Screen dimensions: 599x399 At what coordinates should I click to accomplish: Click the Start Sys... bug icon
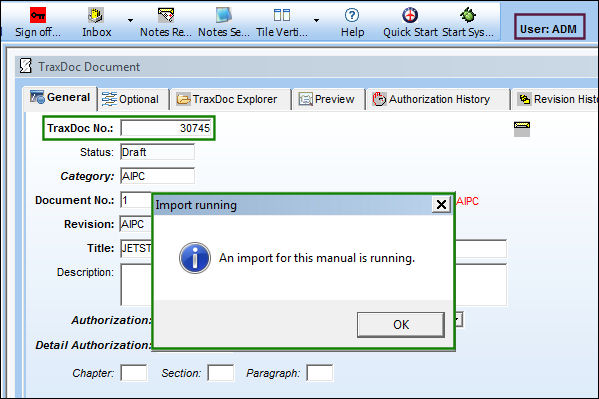tap(468, 15)
